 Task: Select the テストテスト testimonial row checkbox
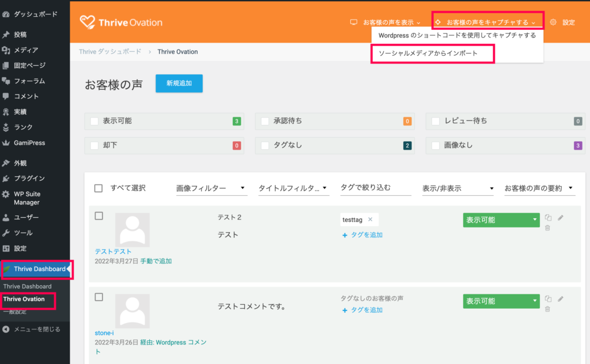(99, 216)
